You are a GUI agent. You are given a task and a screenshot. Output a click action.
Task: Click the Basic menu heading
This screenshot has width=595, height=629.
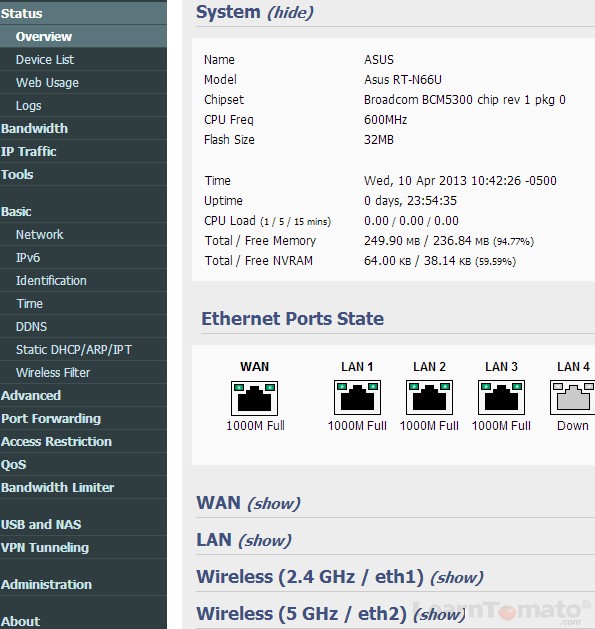pyautogui.click(x=83, y=211)
